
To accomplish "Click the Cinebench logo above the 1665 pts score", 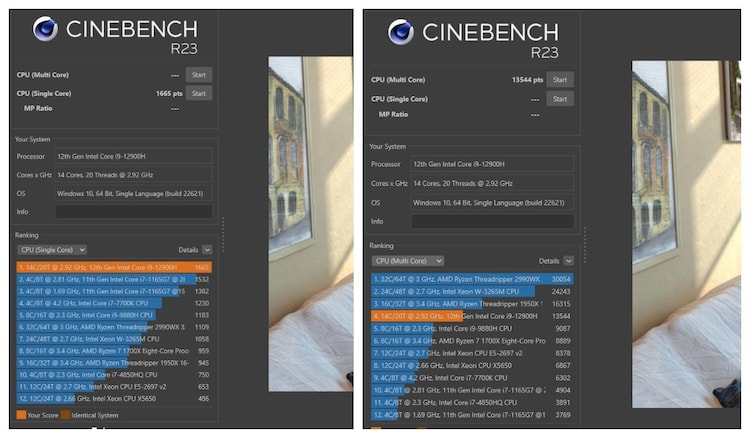I will [45, 29].
